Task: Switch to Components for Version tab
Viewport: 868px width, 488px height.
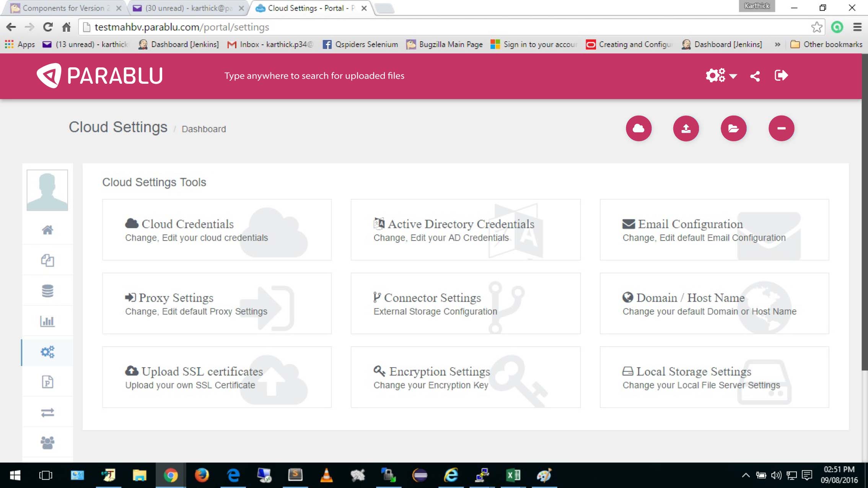Action: pyautogui.click(x=63, y=8)
